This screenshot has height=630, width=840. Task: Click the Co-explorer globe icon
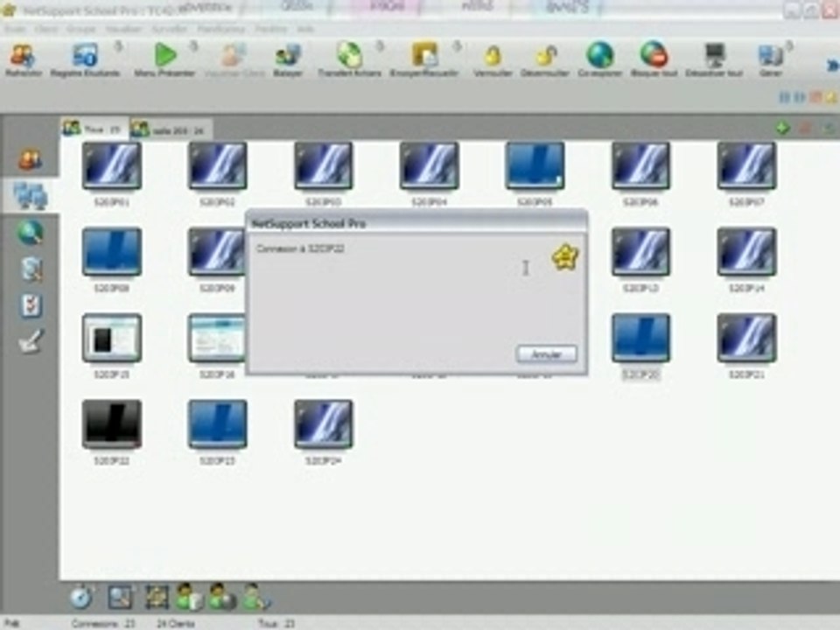(x=599, y=59)
